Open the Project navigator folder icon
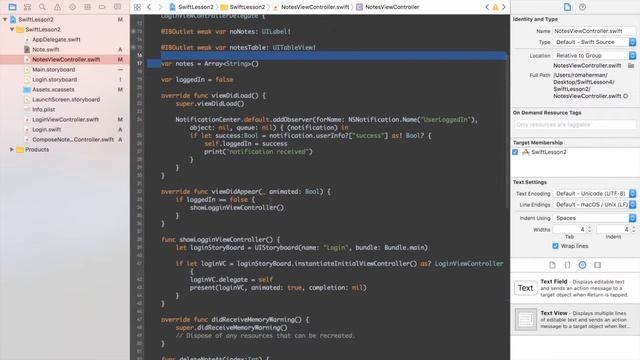The width and height of the screenshot is (640, 360). tap(12, 7)
